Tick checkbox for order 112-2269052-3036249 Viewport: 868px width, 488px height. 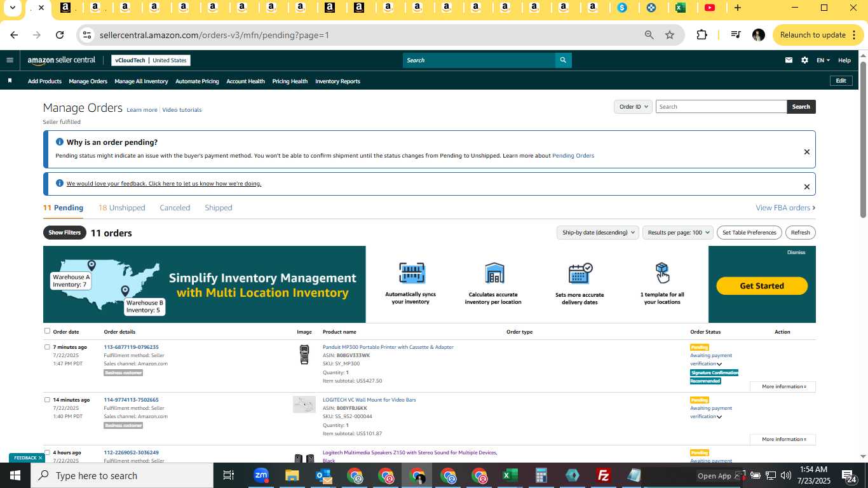coord(47,452)
